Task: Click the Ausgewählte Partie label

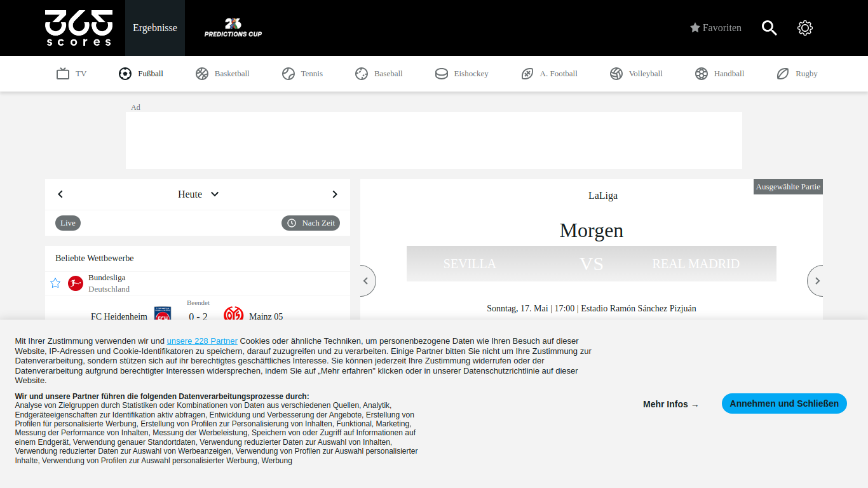Action: click(x=788, y=187)
